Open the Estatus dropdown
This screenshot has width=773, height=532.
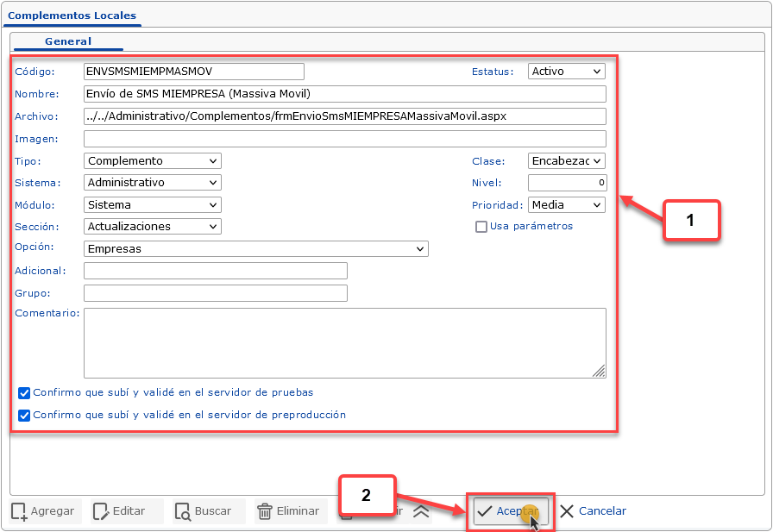pyautogui.click(x=566, y=72)
